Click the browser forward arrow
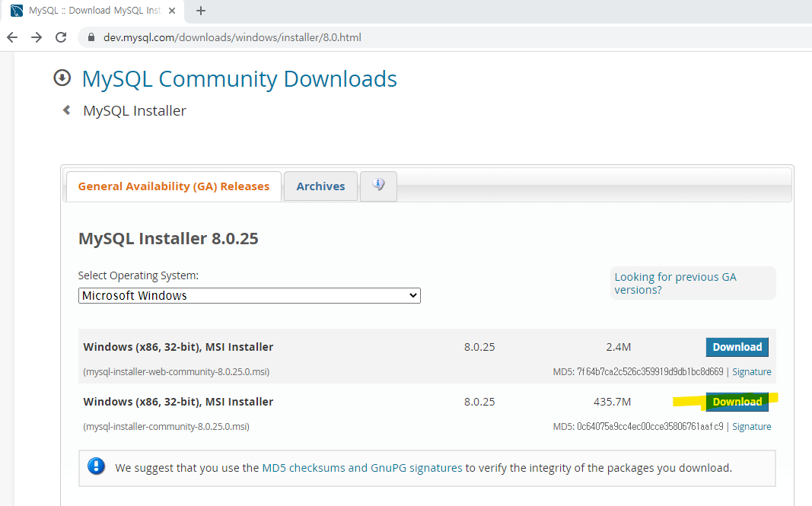Screen dimensions: 812x506 click(37, 37)
